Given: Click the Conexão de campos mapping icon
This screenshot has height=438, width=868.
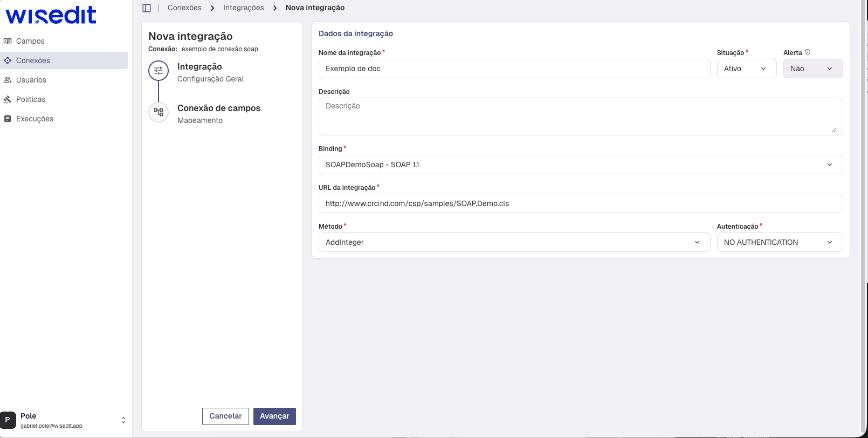Looking at the screenshot, I should point(159,112).
